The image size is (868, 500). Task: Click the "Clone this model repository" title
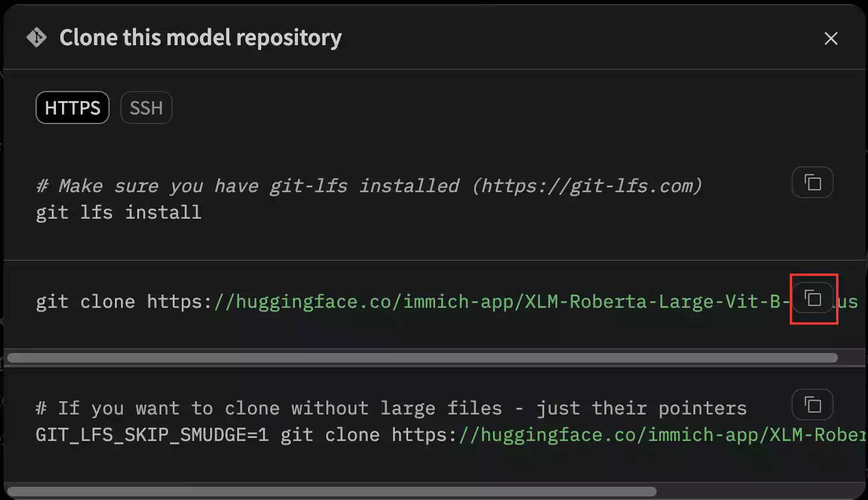click(x=200, y=38)
